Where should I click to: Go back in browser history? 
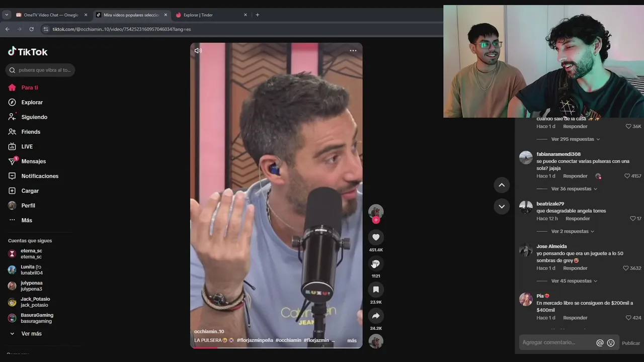pos(8,29)
